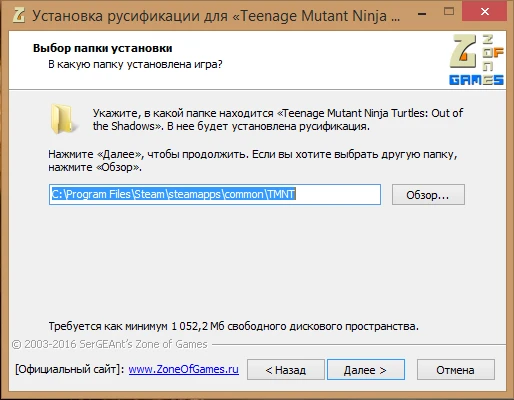Open the www.ZoneOfGames.ru link
This screenshot has height=400, width=514.
184,369
